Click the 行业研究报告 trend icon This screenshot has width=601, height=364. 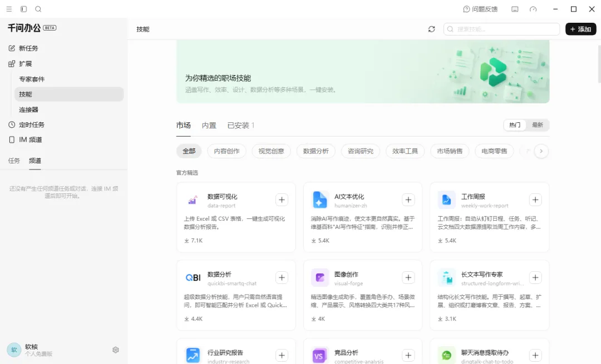pyautogui.click(x=193, y=356)
